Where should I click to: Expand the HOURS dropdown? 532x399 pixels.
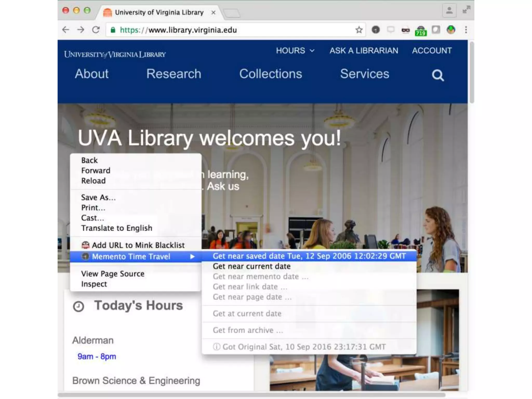coord(295,50)
